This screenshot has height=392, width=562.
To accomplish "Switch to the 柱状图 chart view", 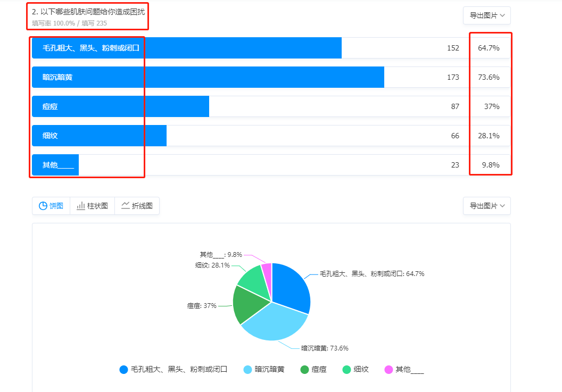I will pyautogui.click(x=92, y=206).
